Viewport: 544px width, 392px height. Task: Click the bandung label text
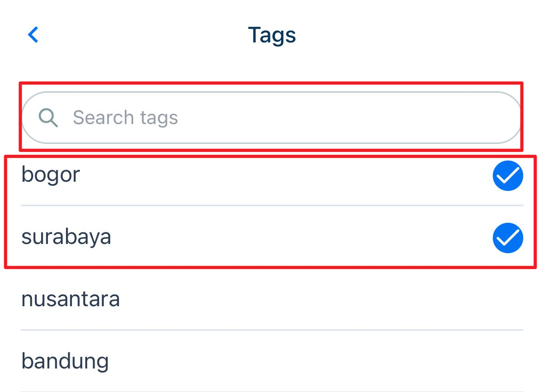65,362
